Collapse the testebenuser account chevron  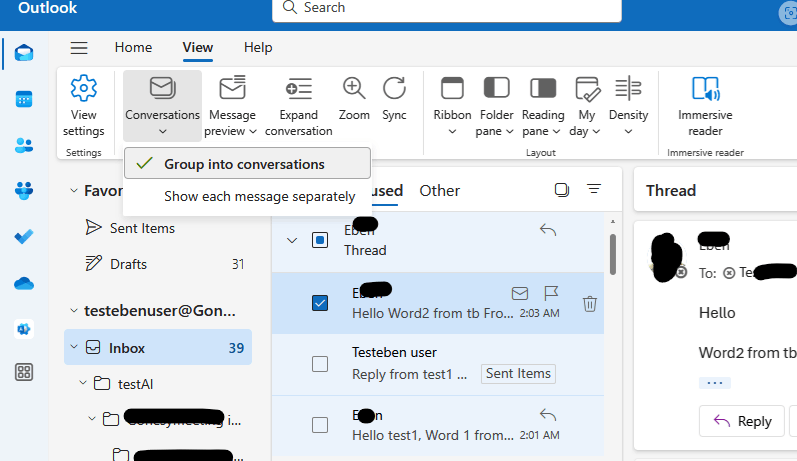pos(74,311)
